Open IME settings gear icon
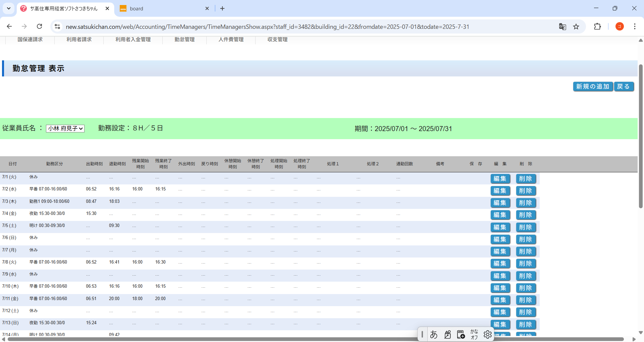 487,334
